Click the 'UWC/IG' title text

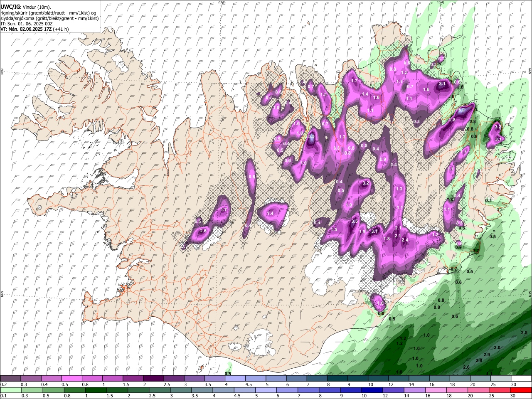point(10,7)
